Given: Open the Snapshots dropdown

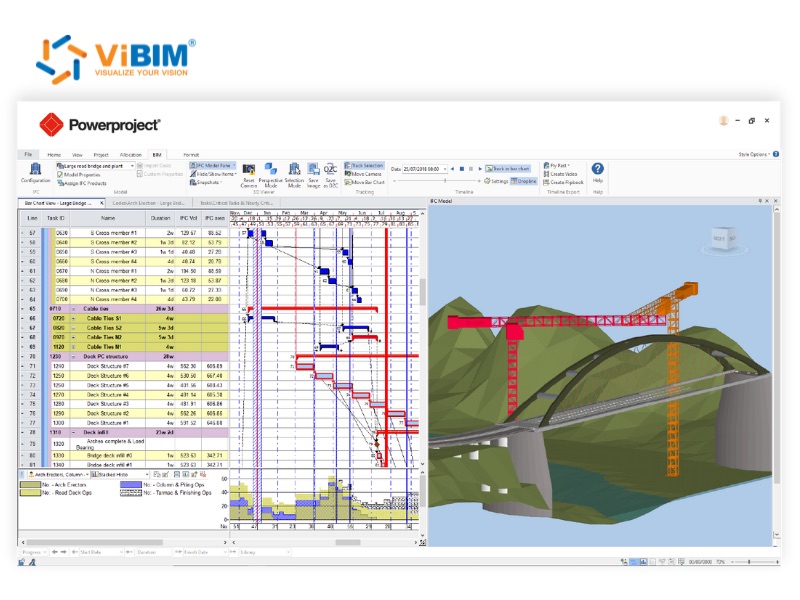Looking at the screenshot, I should (x=206, y=182).
